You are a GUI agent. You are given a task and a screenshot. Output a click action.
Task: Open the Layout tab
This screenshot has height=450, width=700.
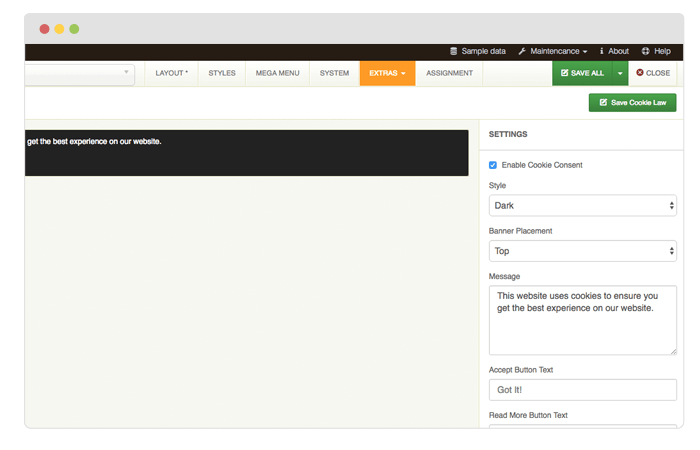tap(171, 73)
